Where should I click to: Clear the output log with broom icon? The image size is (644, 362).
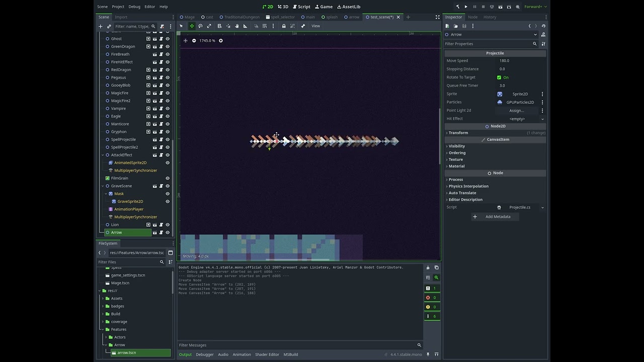coord(428,267)
